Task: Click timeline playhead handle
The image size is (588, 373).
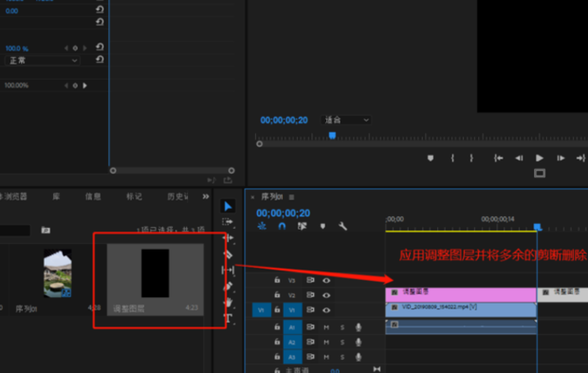Action: tap(538, 227)
